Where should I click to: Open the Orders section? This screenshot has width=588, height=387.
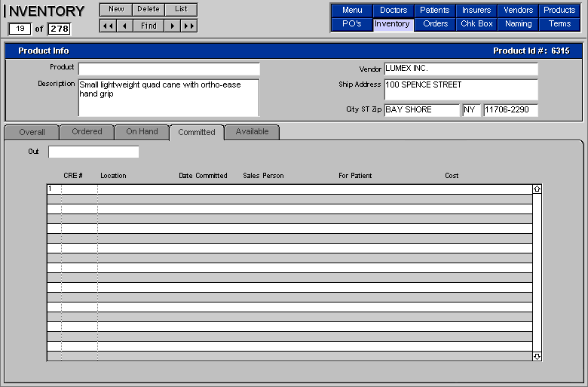pyautogui.click(x=435, y=24)
